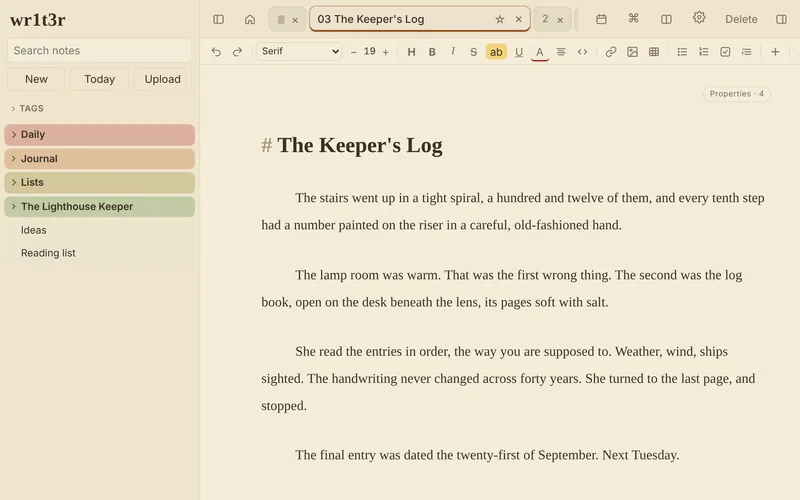Toggle the left sidebar panel icon
The image size is (800, 500).
[x=218, y=19]
